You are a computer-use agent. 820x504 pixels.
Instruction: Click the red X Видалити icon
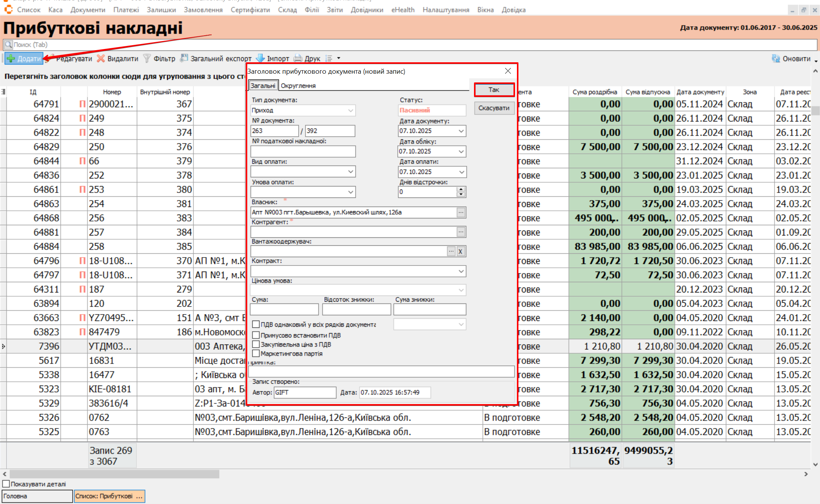[x=101, y=58]
